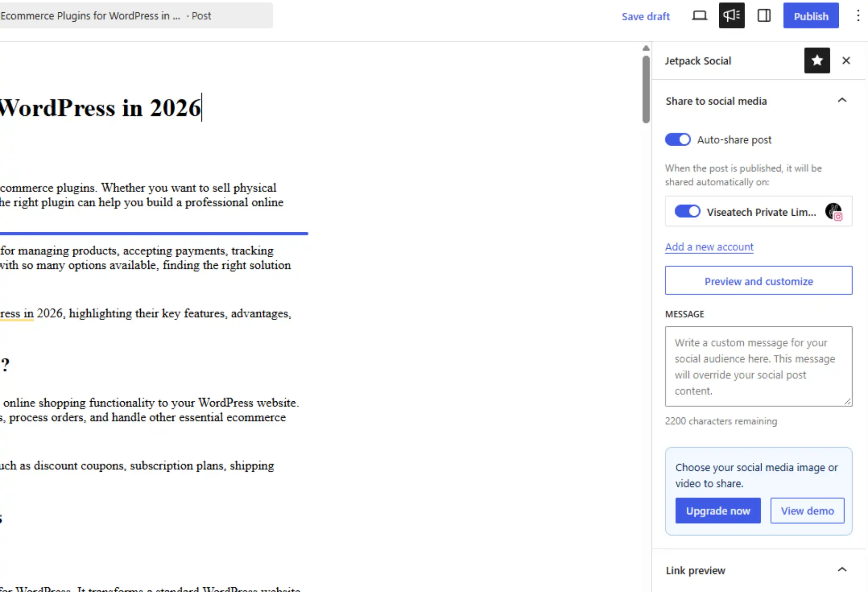Open the device preview (laptop) icon

tap(699, 16)
